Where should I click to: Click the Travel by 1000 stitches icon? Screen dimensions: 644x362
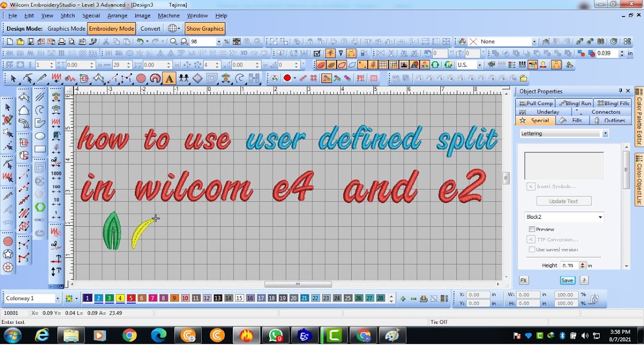[x=56, y=175]
